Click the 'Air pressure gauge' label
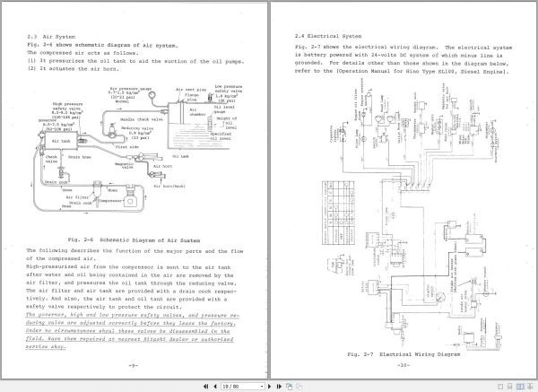 coord(131,89)
